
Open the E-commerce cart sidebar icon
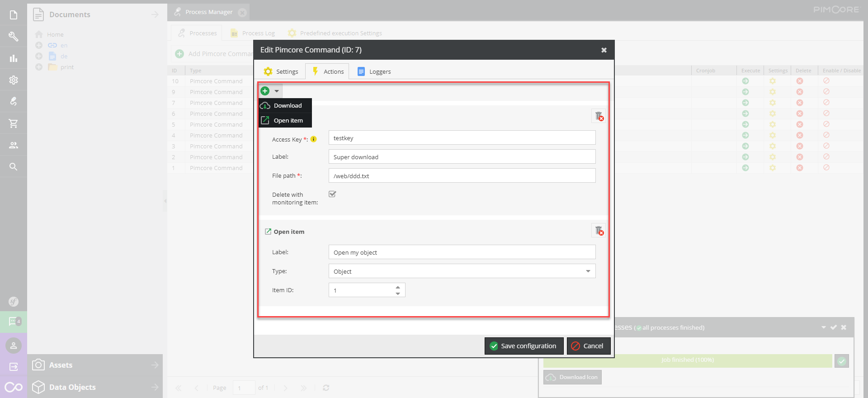coord(14,123)
